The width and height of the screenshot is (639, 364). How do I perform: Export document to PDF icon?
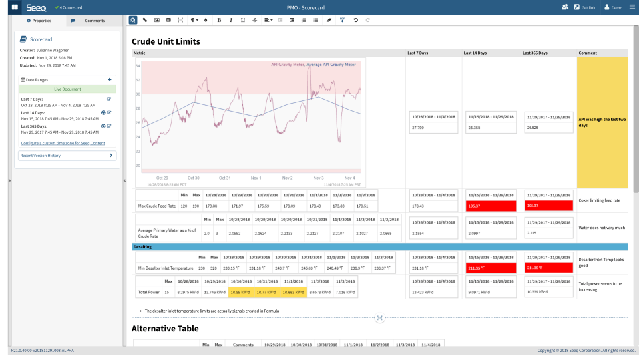coord(342,20)
